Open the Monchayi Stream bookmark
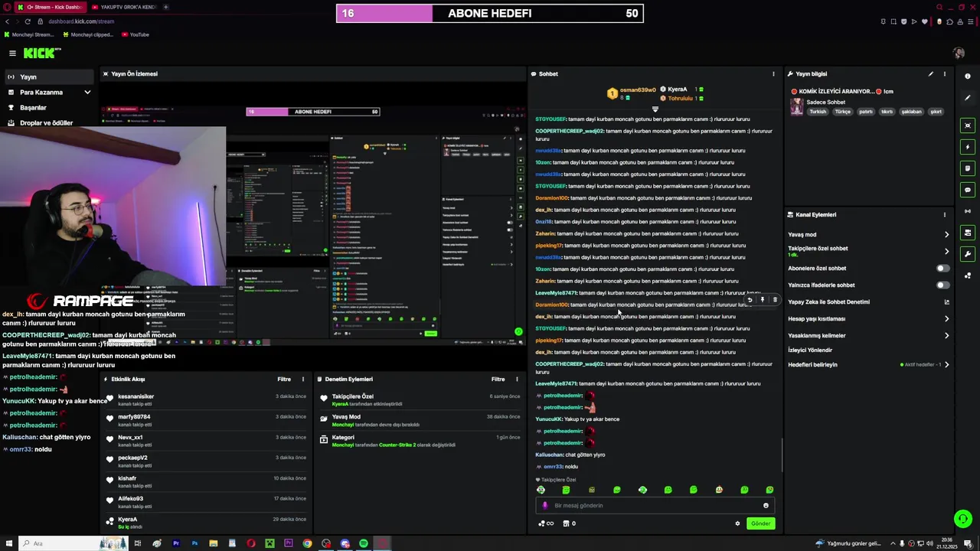980x551 pixels. (29, 34)
